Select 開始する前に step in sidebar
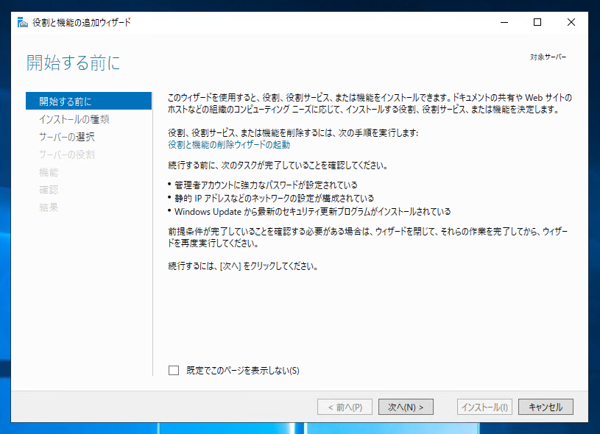 (89, 101)
